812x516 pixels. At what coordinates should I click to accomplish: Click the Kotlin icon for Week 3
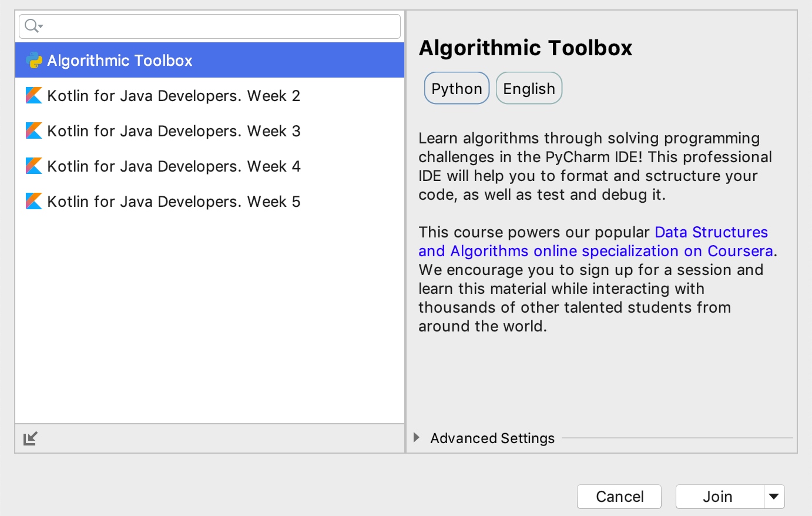(x=34, y=130)
